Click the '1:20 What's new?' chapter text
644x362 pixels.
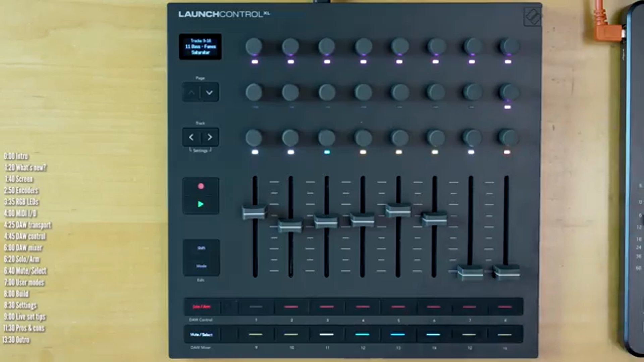[25, 168]
